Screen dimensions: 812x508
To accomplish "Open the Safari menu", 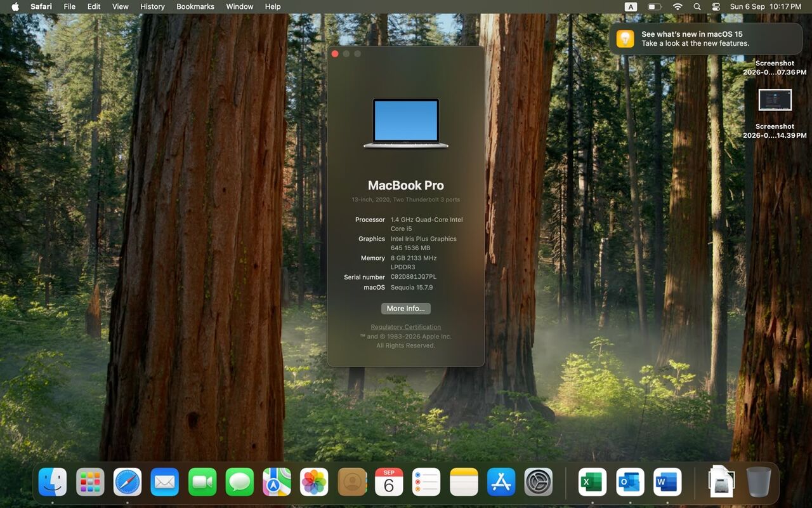I will click(x=41, y=6).
